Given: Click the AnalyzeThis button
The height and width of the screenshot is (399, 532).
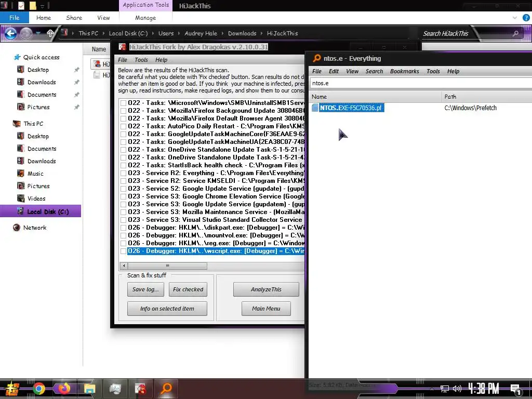Looking at the screenshot, I should tap(266, 289).
